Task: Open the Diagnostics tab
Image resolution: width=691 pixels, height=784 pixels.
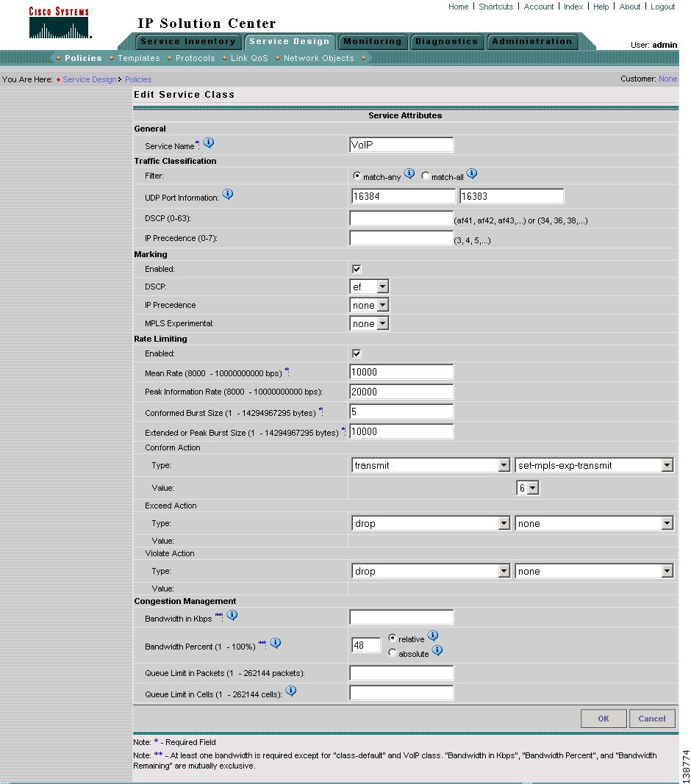Action: (447, 41)
